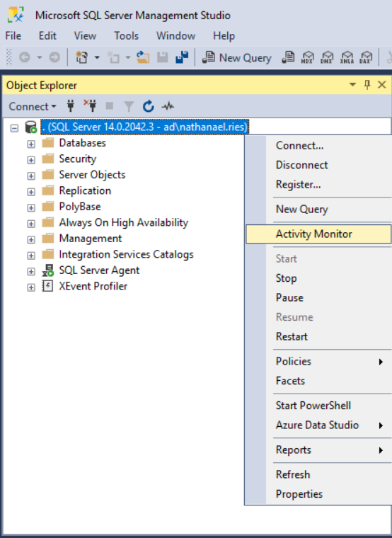Image resolution: width=392 pixels, height=538 pixels.
Task: Click the Database Engine Query icon
Action: click(x=288, y=57)
